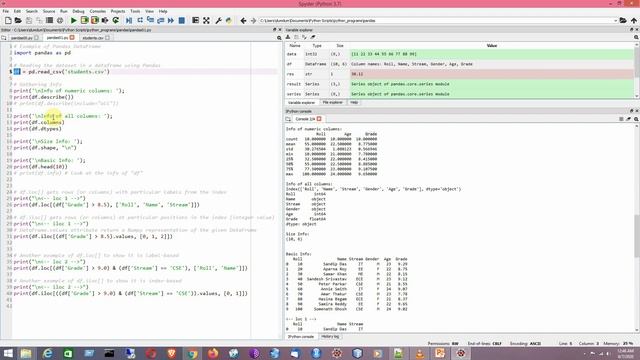
Task: Open the Search menu
Action: pyautogui.click(x=31, y=11)
